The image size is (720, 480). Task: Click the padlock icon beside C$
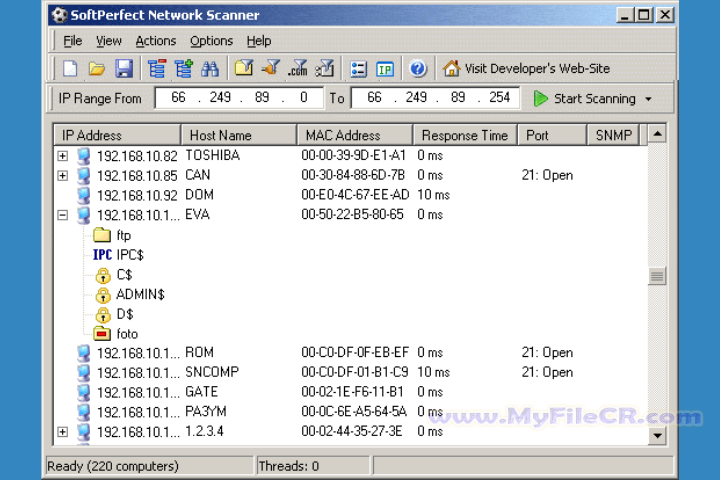pos(103,276)
